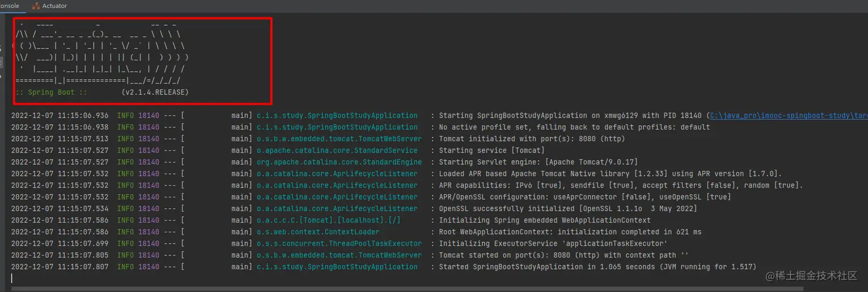Select the Console tab

10,6
